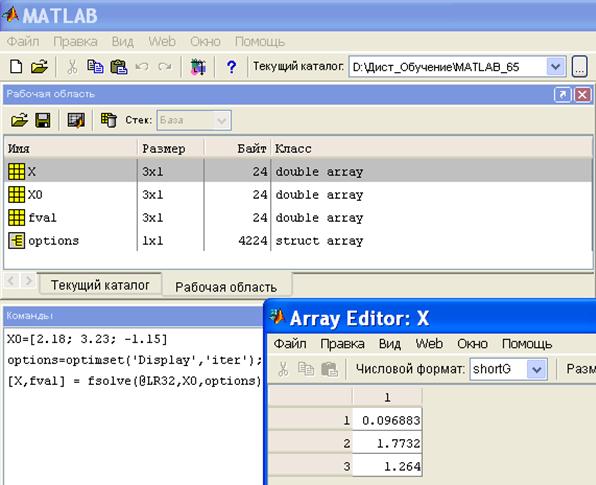
Task: Open the Web menu in Array Editor
Action: [x=429, y=344]
